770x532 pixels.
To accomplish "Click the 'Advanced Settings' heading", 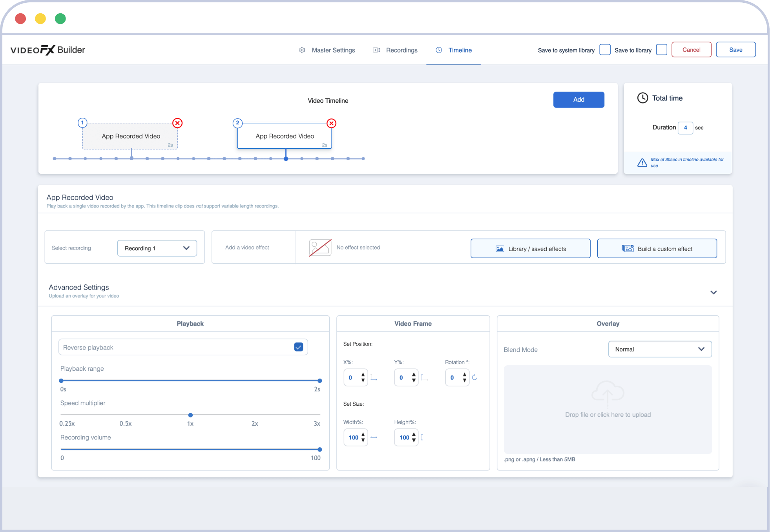I will coord(79,287).
